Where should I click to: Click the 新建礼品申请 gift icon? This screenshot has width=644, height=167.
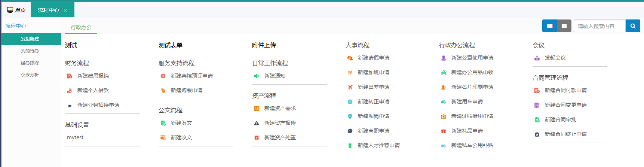point(444,131)
